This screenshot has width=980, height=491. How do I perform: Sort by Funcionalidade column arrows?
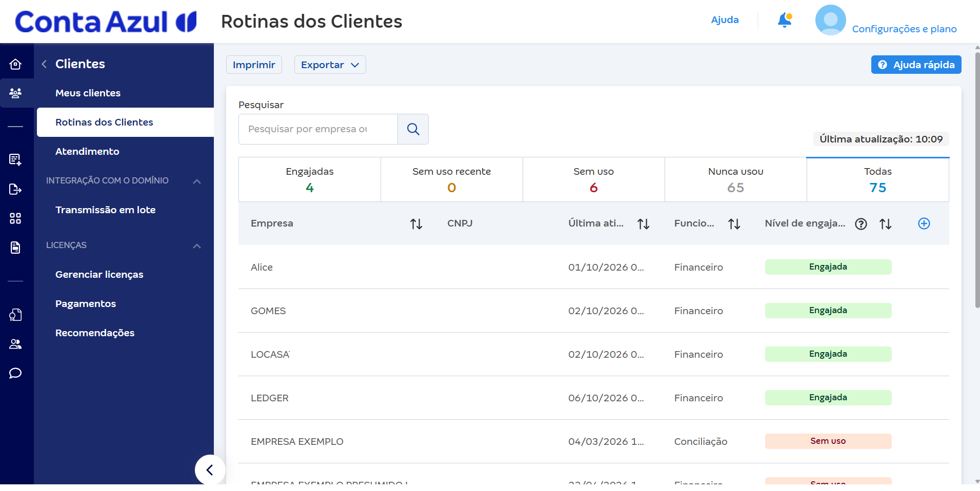(x=734, y=224)
